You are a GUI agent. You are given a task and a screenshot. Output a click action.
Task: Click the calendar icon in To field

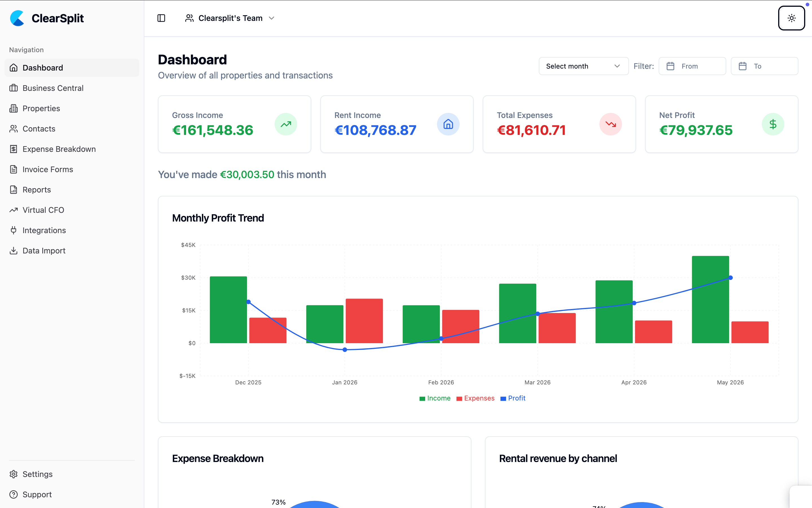[743, 66]
